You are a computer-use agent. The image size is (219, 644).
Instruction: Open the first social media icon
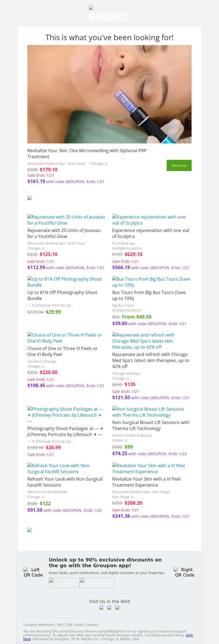coord(102,607)
